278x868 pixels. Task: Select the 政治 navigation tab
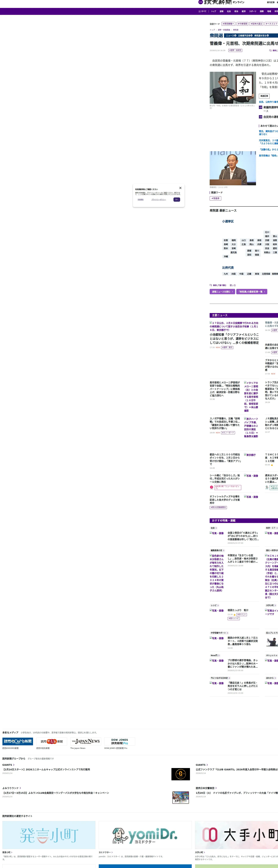236,11
